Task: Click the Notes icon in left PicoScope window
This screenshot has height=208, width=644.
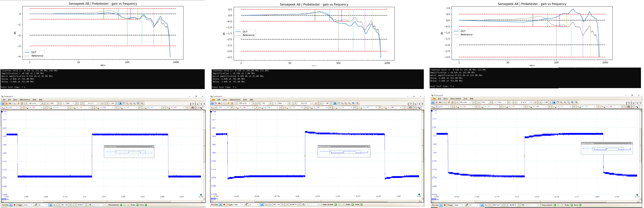Action: (146, 205)
